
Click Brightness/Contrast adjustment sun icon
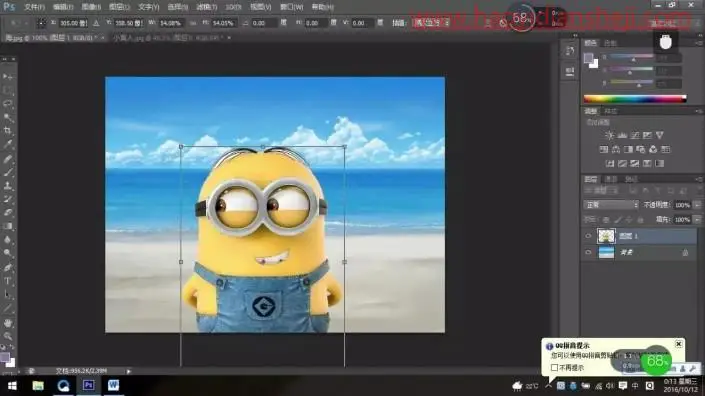609,135
